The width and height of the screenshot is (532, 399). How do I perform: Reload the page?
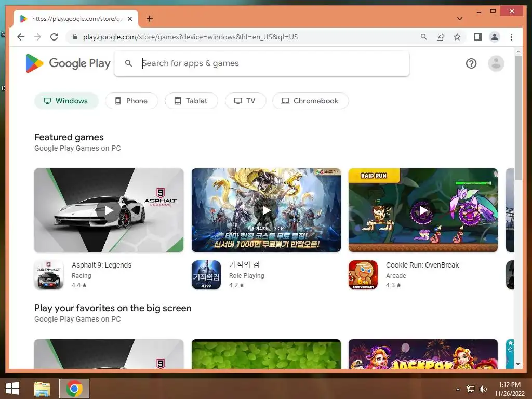tap(54, 37)
